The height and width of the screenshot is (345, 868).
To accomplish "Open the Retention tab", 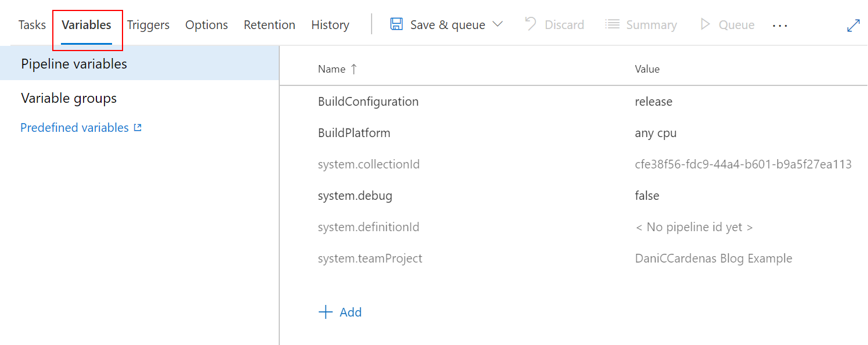I will [269, 25].
